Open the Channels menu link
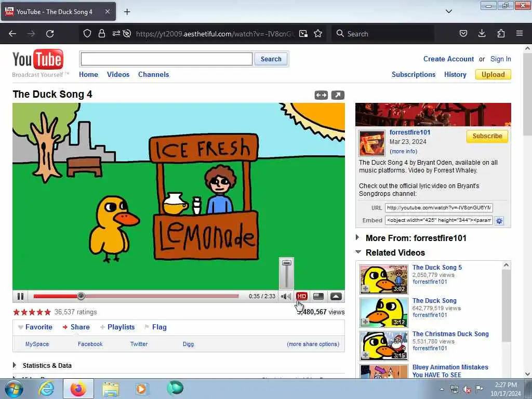The height and width of the screenshot is (399, 532). tap(153, 75)
